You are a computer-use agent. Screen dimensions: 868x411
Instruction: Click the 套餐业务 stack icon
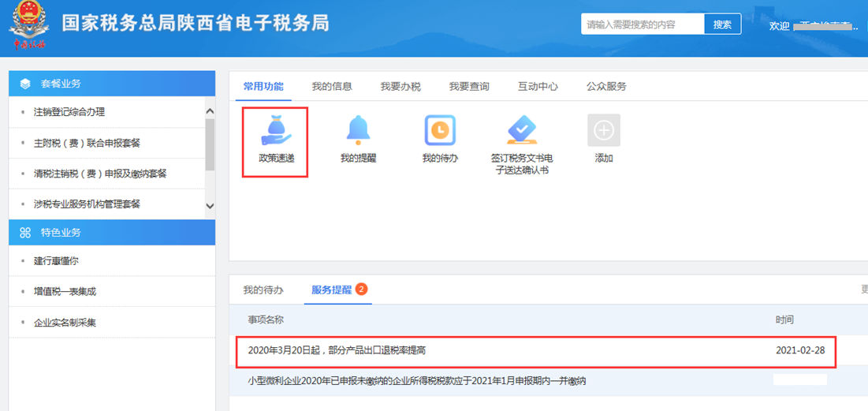pos(25,84)
